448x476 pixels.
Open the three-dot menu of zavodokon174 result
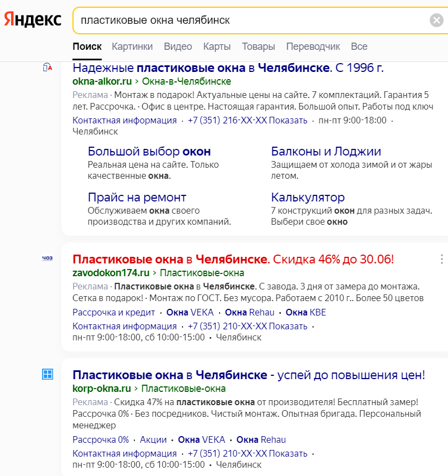441,259
